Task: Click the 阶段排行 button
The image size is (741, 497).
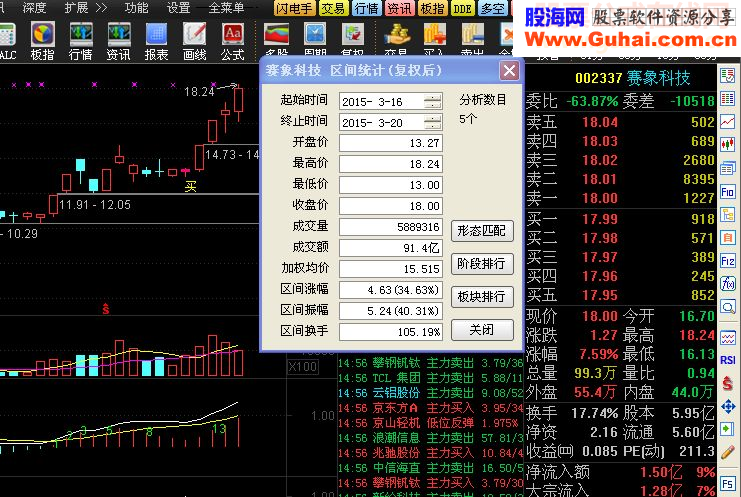Action: [x=482, y=264]
